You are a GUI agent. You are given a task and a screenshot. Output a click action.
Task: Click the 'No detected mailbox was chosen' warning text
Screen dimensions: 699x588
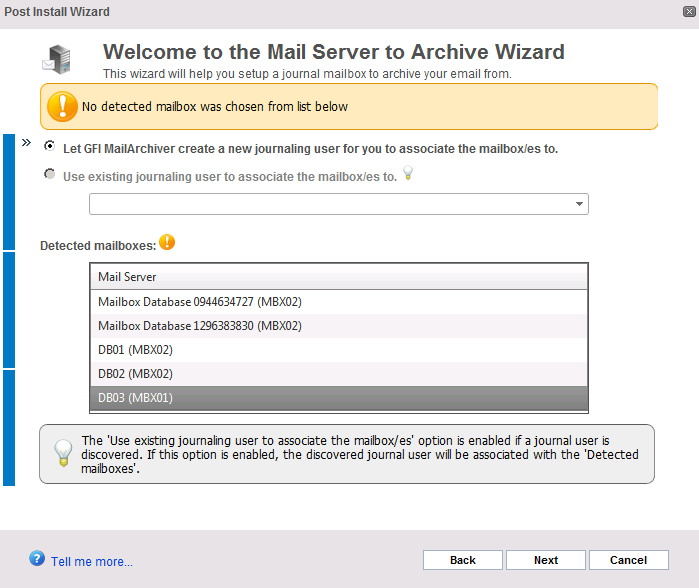215,107
